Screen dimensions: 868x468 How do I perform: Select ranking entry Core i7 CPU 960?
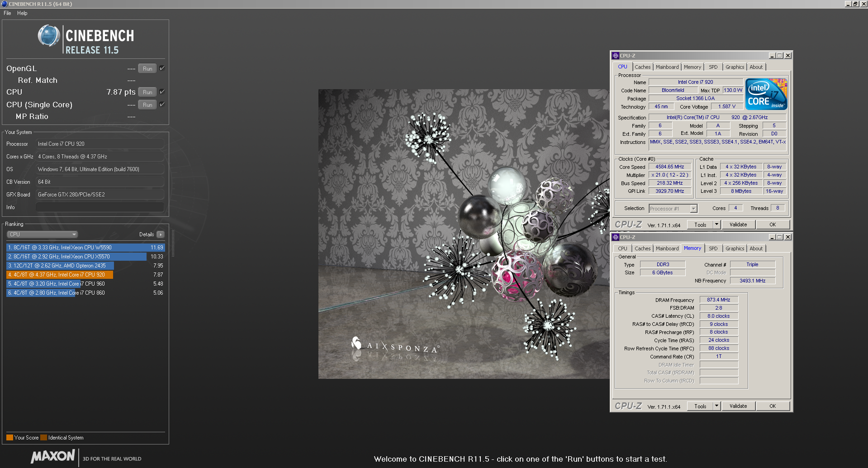coord(85,284)
